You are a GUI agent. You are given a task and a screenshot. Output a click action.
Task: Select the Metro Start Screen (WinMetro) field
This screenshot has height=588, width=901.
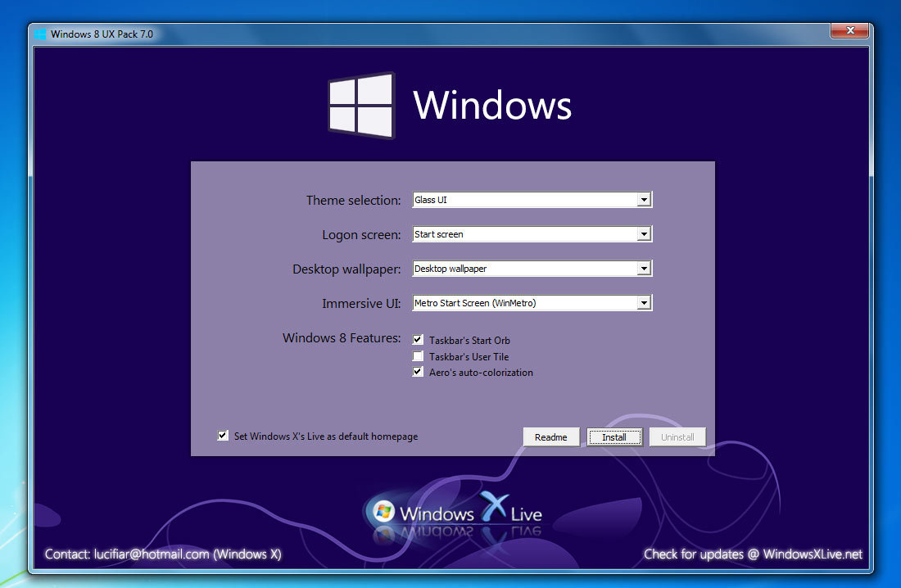(532, 303)
